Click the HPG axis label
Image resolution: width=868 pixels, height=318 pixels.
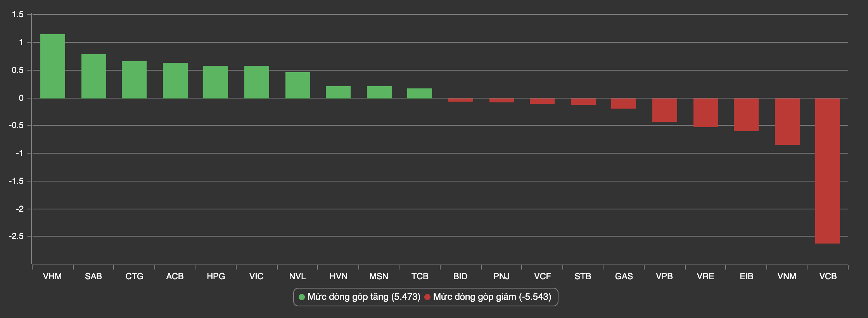(x=216, y=277)
